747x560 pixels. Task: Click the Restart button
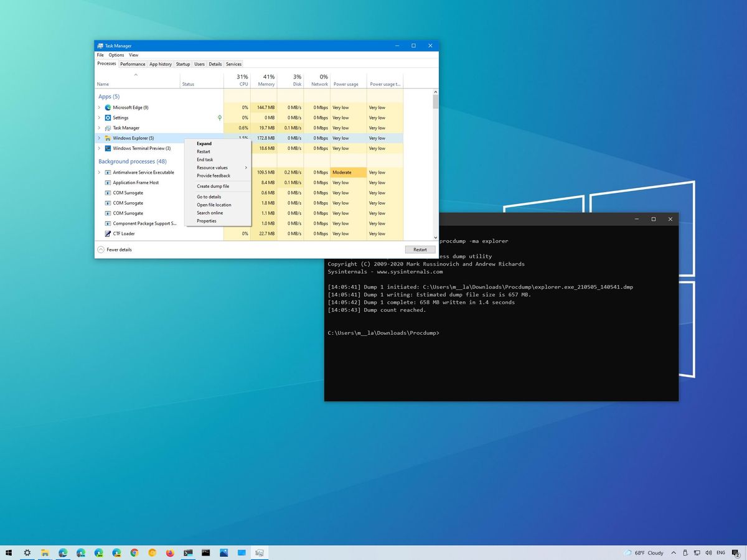[x=420, y=249]
